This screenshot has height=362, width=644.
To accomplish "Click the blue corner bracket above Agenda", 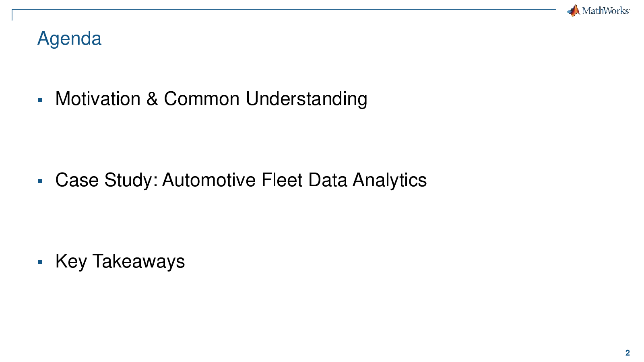I will [12, 14].
